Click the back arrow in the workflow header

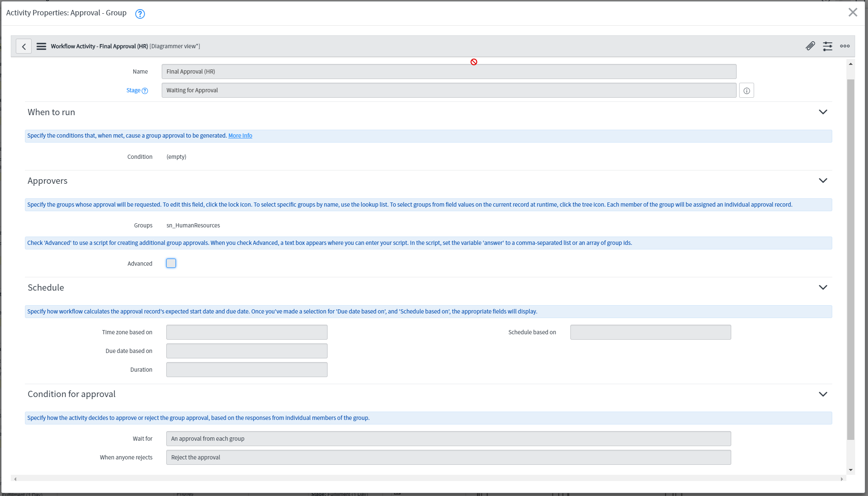point(24,46)
